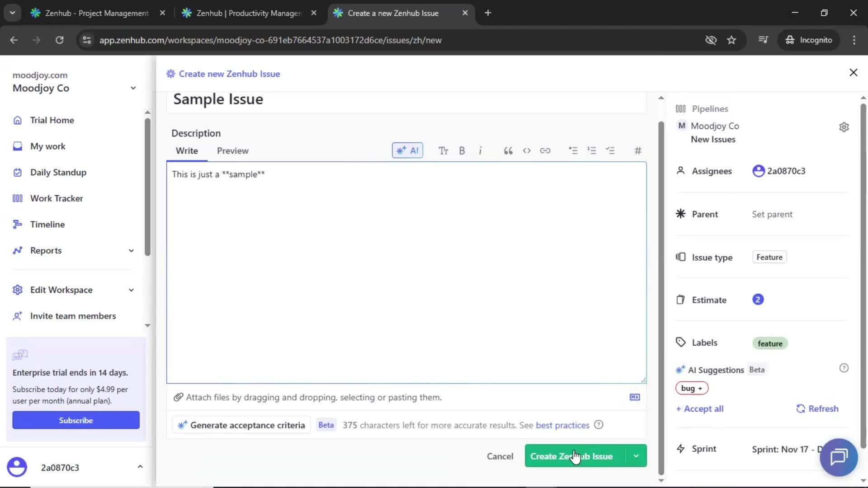868x488 pixels.
Task: Click the Subscribe button
Action: [x=75, y=420]
